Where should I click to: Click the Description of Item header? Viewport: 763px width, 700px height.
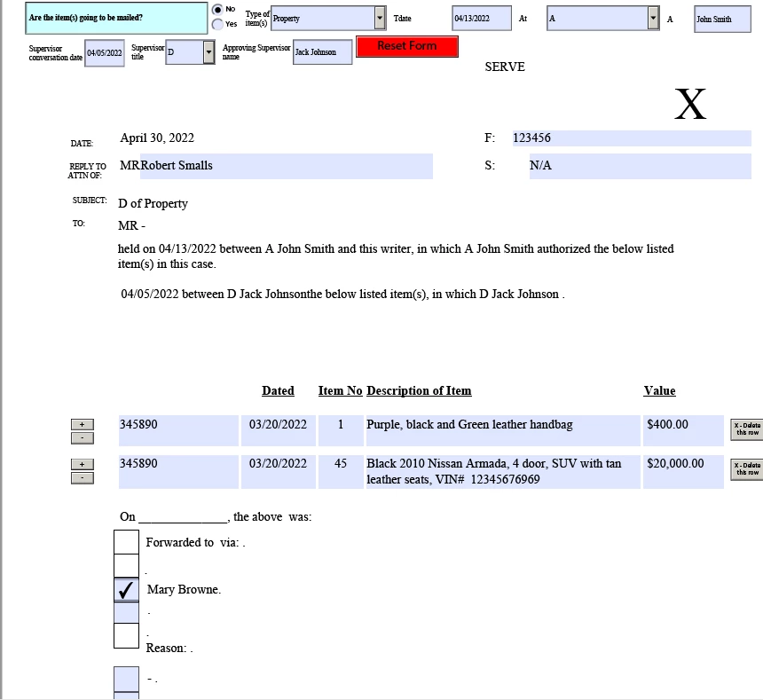(419, 390)
